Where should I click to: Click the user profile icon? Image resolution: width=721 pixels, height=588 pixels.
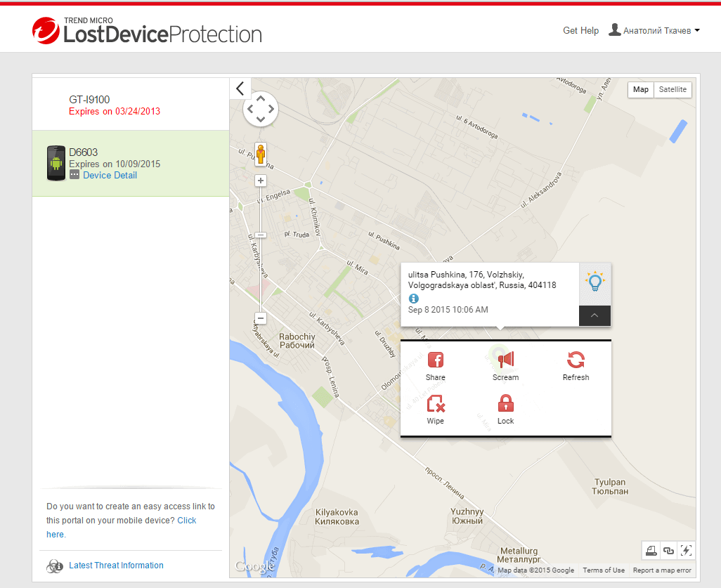614,30
